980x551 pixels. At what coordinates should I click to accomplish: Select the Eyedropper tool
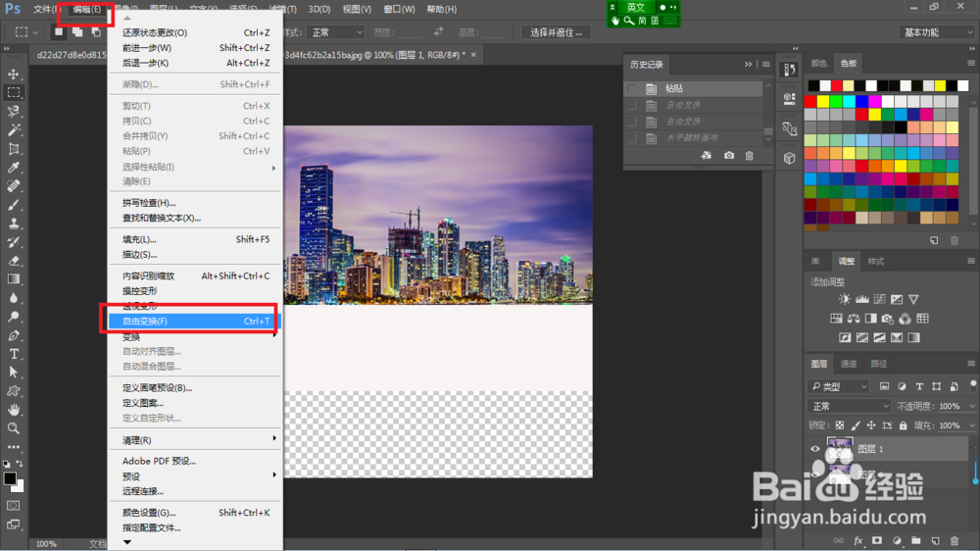pyautogui.click(x=13, y=167)
